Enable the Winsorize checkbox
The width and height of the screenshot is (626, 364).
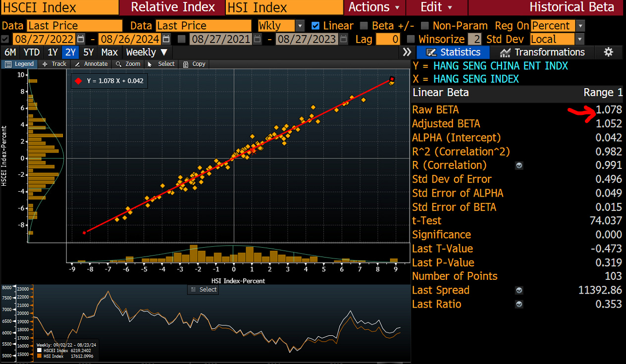coord(411,39)
